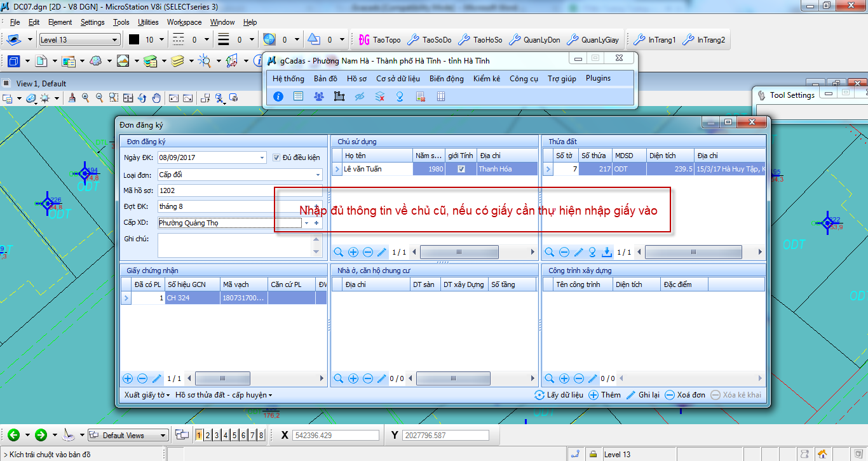This screenshot has height=461, width=868.
Task: Click the Ghi lại save button
Action: [642, 395]
